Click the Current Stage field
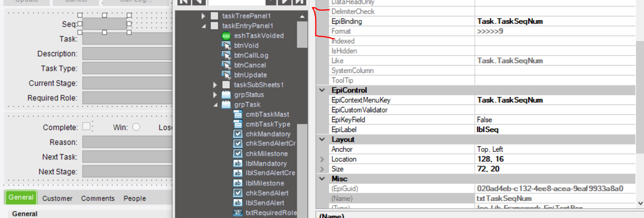Image resolution: width=644 pixels, height=218 pixels. (x=127, y=83)
